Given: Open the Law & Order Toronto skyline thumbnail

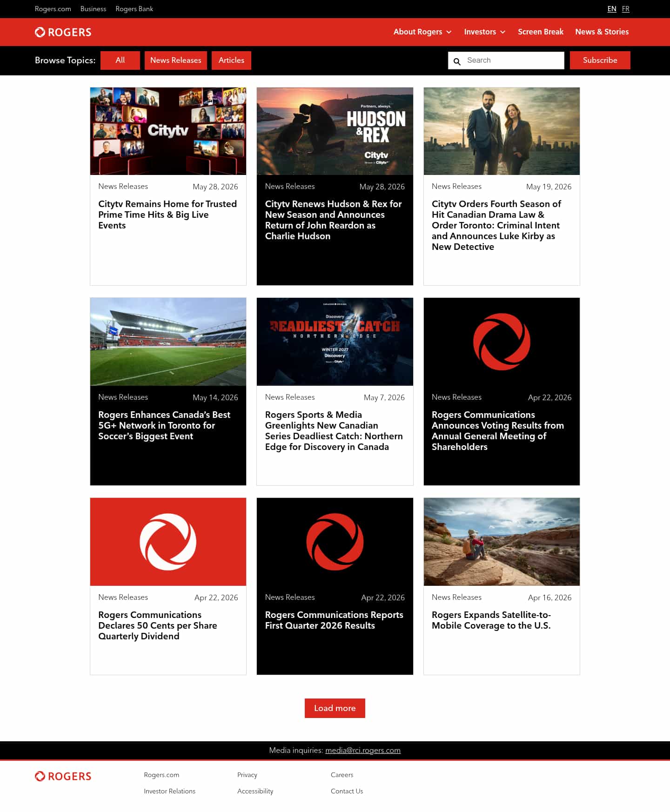Looking at the screenshot, I should click(502, 131).
